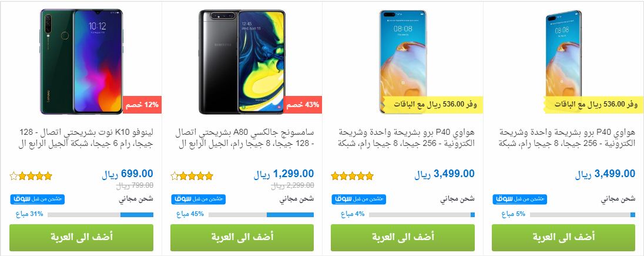
Task: Click the 12% discount badge on Lenovo
Action: [x=142, y=105]
